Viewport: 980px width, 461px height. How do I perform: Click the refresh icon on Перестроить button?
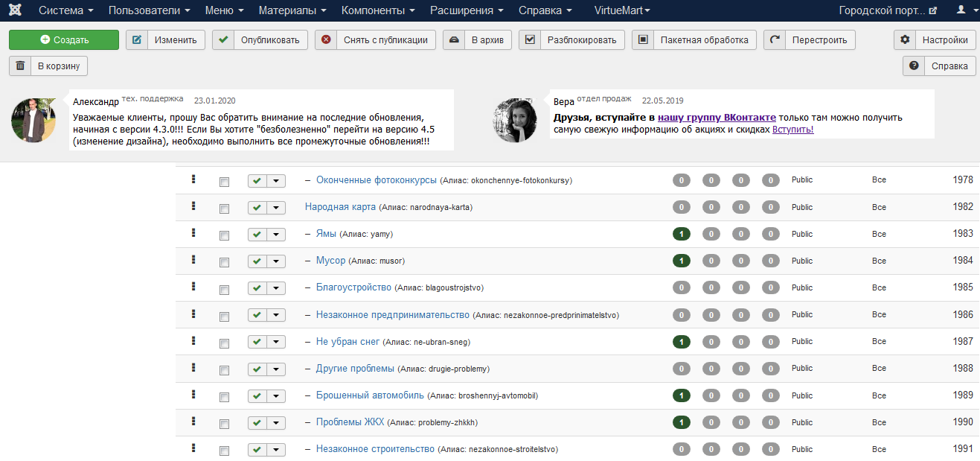pos(775,40)
